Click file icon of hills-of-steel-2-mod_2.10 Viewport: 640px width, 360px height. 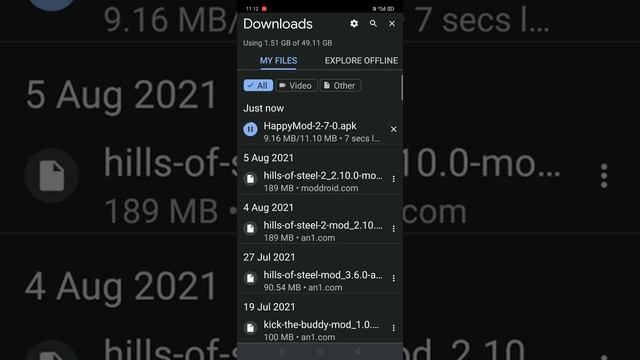point(250,228)
